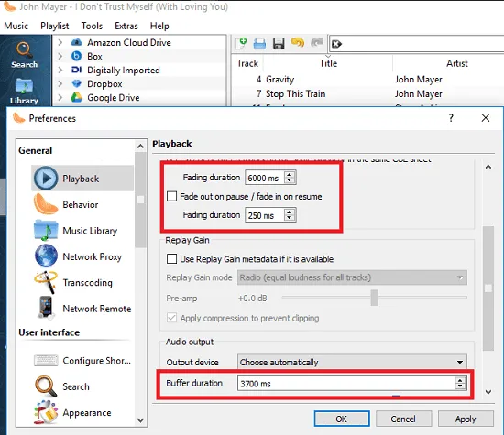Image resolution: width=504 pixels, height=435 pixels.
Task: Adjust the 250 ms fading duration stepper
Action: point(290,215)
